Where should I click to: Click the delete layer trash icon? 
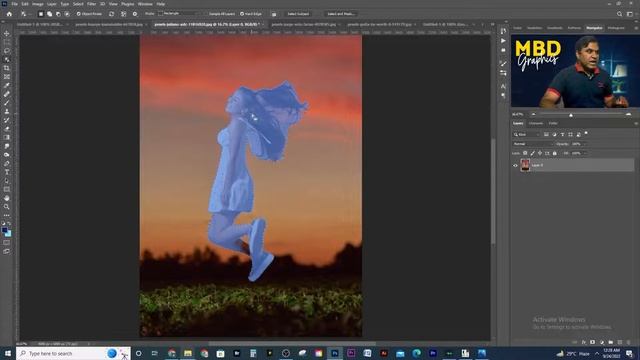[628, 342]
